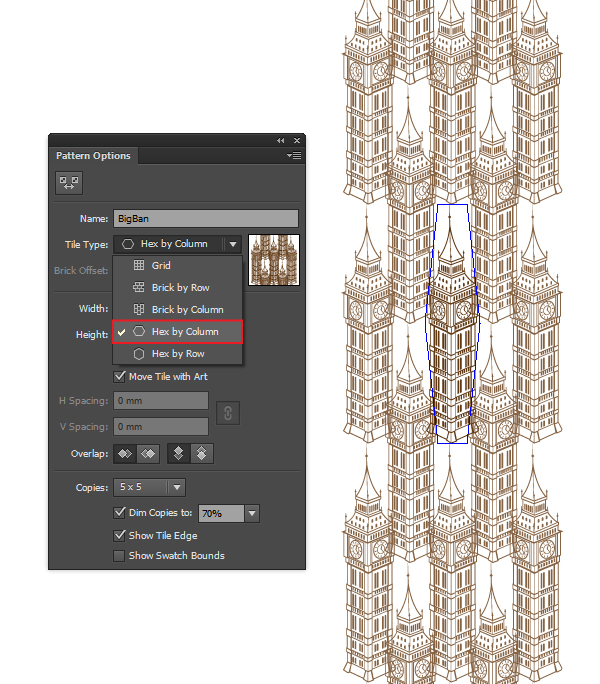This screenshot has width=600, height=684.
Task: Enable Show Swatch Bounds checkbox
Action: [119, 556]
